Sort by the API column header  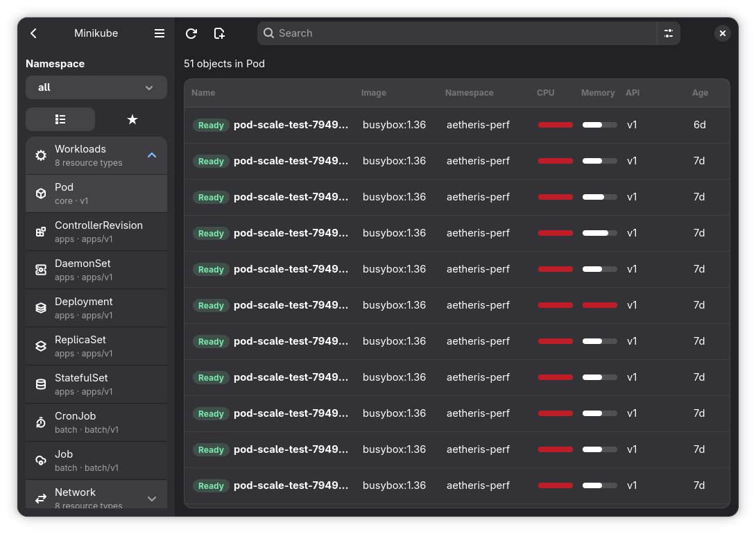click(x=633, y=92)
